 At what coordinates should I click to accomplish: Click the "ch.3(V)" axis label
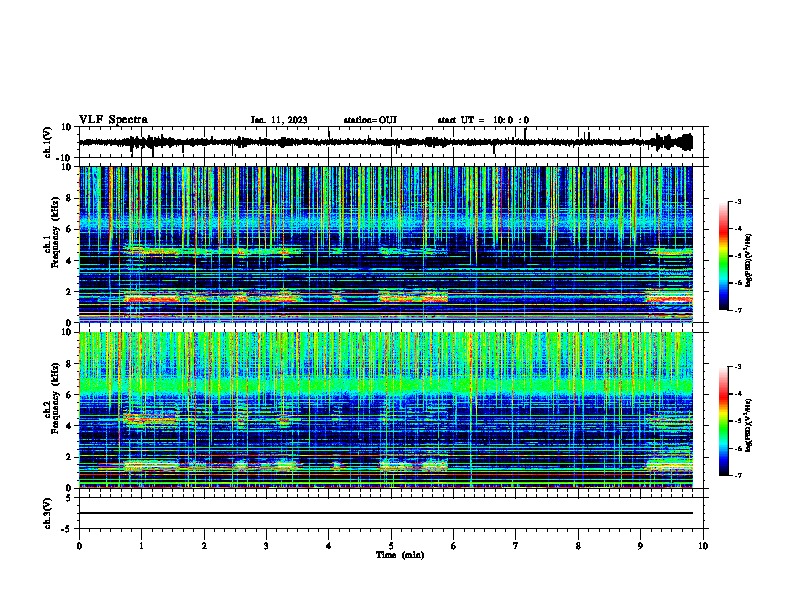(x=47, y=514)
